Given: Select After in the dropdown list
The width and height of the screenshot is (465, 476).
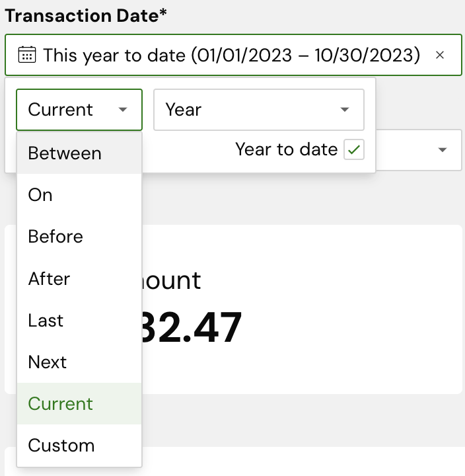Looking at the screenshot, I should 49,279.
